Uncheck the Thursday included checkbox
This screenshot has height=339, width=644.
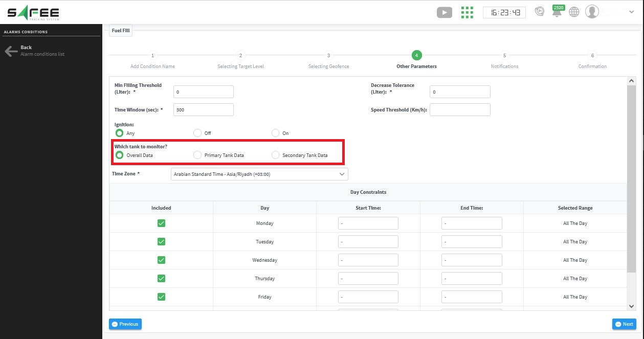161,279
